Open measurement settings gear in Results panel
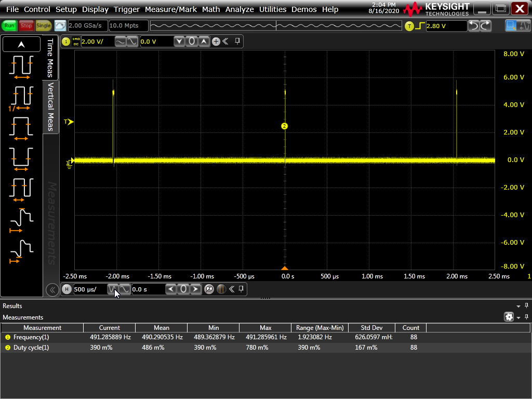The height and width of the screenshot is (399, 532). tap(509, 317)
